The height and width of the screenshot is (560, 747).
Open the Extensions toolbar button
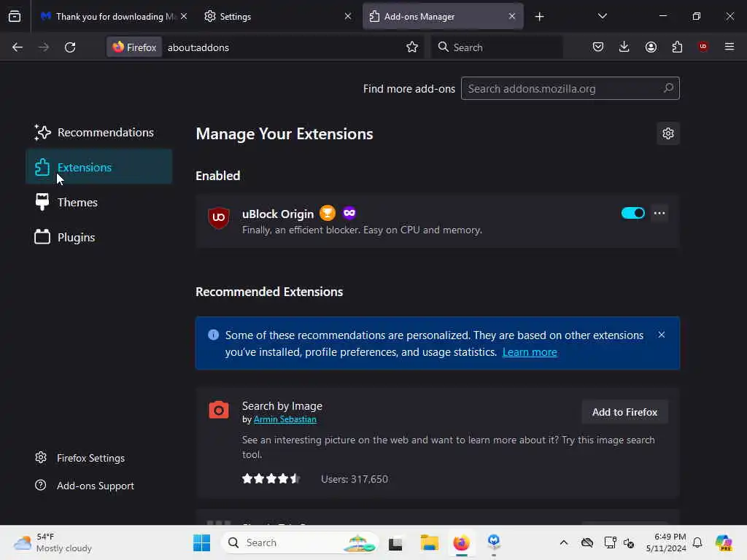677,47
